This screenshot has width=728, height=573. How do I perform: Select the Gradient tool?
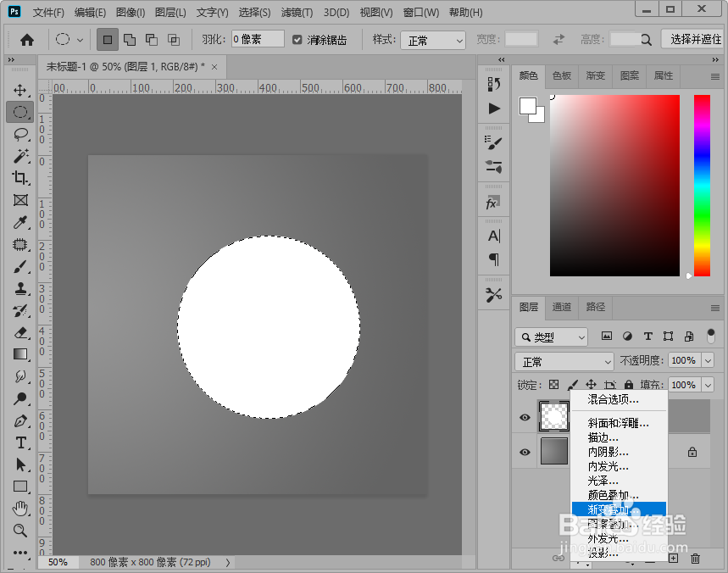coord(20,354)
